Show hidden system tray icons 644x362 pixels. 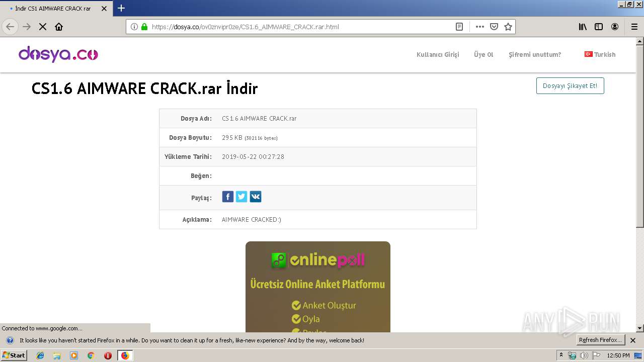tap(561, 355)
